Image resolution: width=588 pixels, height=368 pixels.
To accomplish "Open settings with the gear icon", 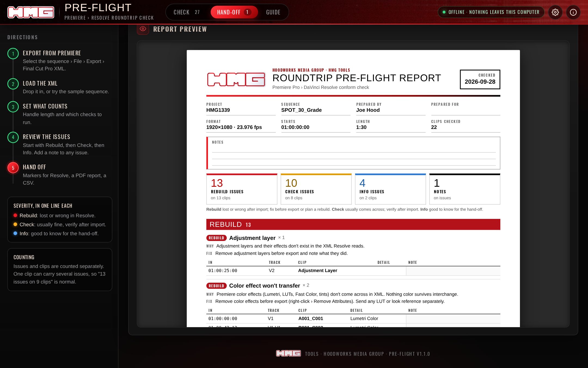I will 555,12.
